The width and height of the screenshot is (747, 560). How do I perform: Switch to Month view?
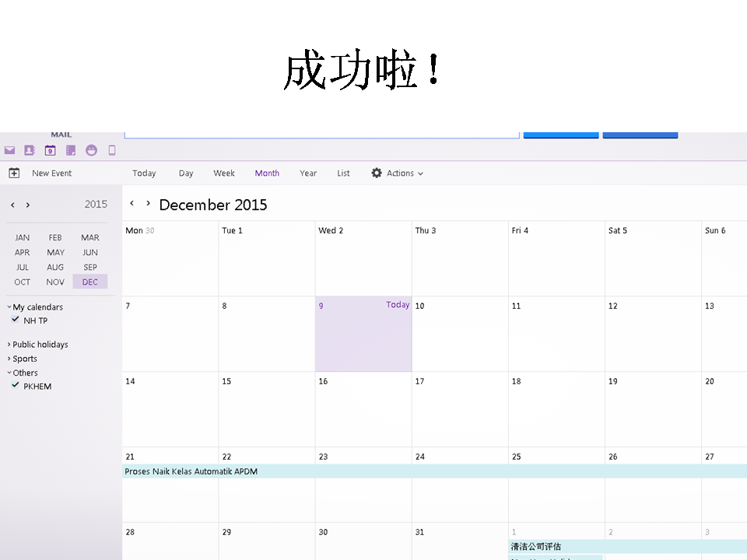click(x=267, y=173)
